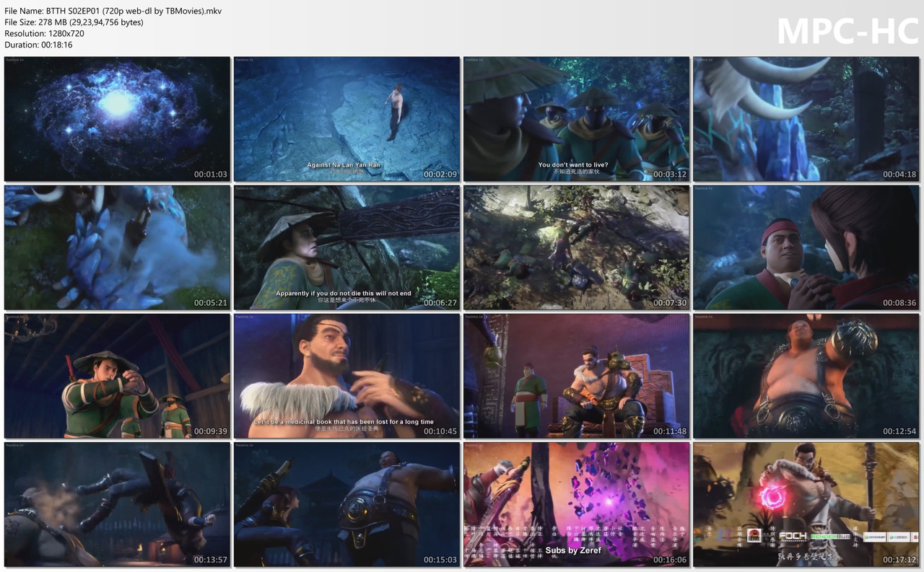Select the thumbnail at timestamp 00:03:12
The image size is (924, 572).
576,119
